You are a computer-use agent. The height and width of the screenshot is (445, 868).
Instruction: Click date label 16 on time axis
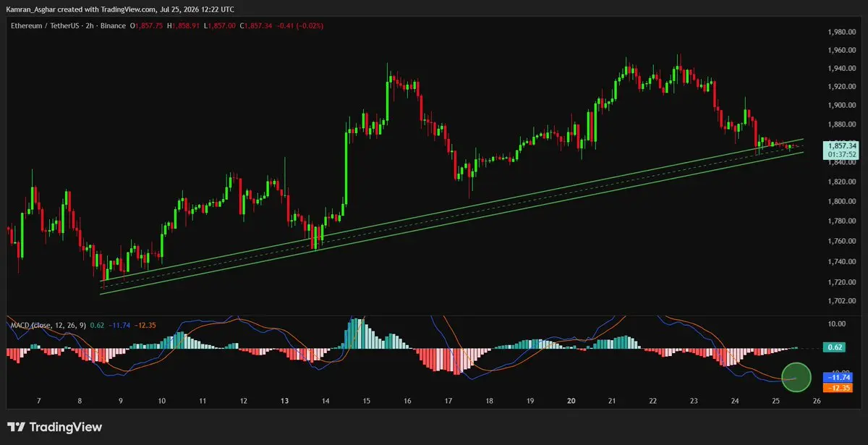408,401
